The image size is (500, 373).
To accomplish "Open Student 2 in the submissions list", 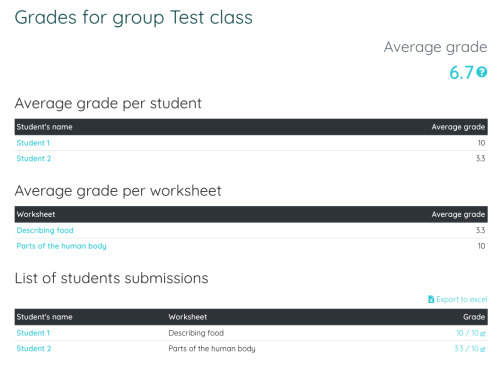I will pos(34,349).
